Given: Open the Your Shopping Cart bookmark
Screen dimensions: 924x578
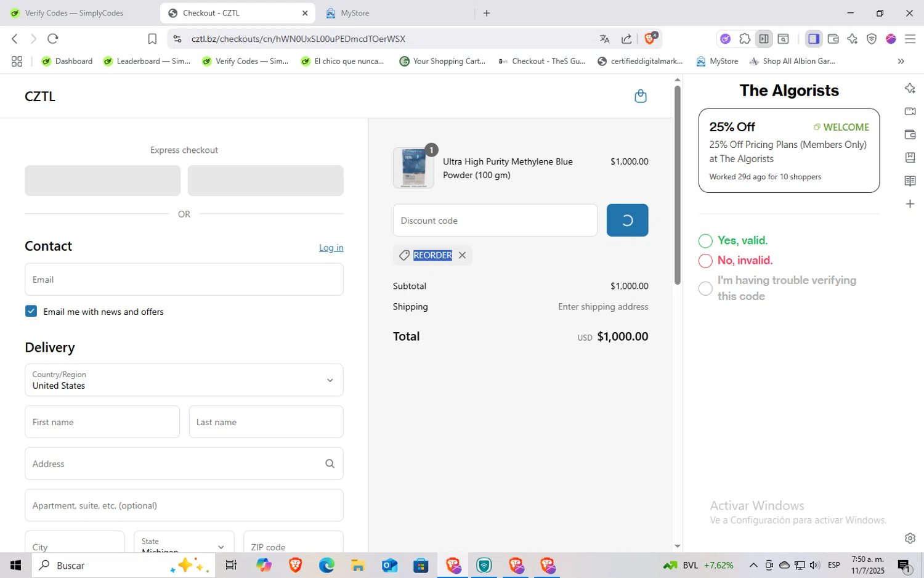Looking at the screenshot, I should [x=442, y=61].
